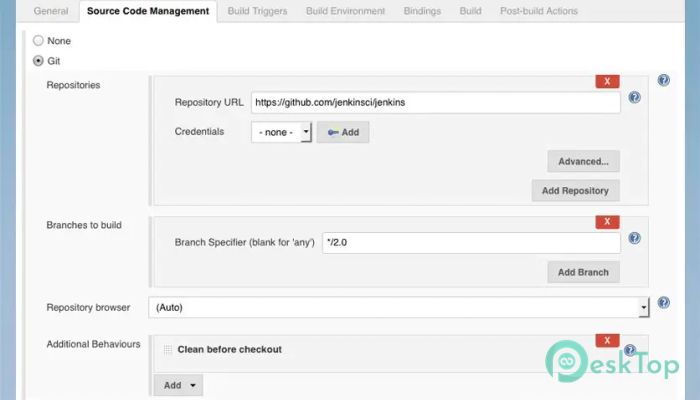
Task: Click the Add Repository button
Action: [575, 191]
